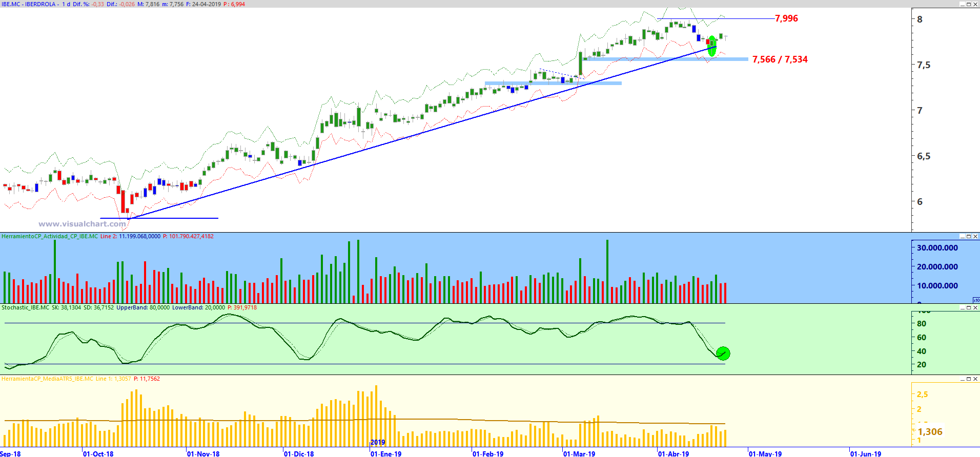Image resolution: width=980 pixels, height=457 pixels.
Task: Close the Actividad volume pane
Action: tap(975, 236)
